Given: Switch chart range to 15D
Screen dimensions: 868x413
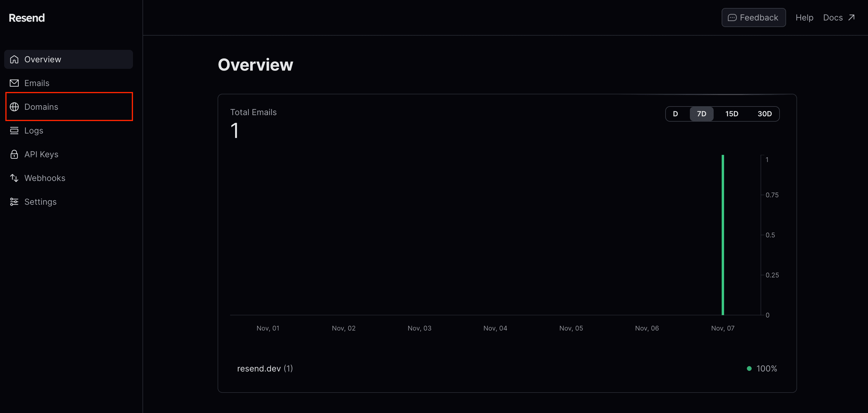Looking at the screenshot, I should [731, 114].
